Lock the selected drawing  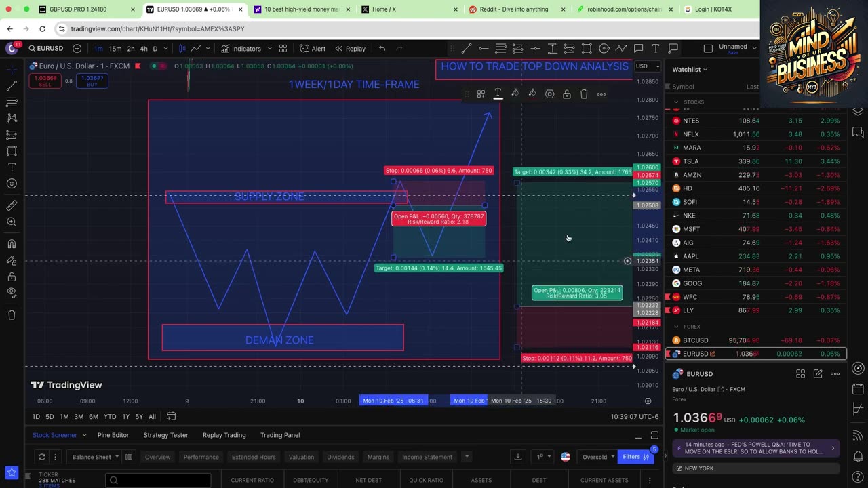[x=567, y=94]
